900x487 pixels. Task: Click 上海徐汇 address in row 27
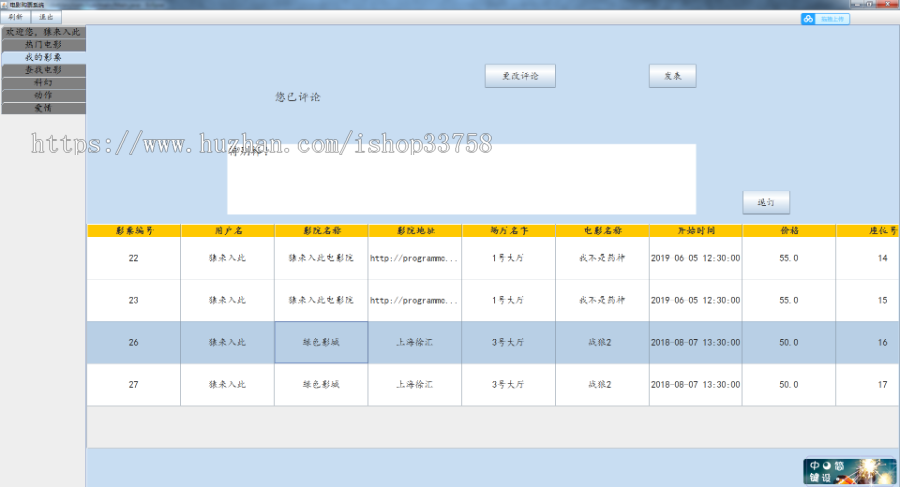415,385
